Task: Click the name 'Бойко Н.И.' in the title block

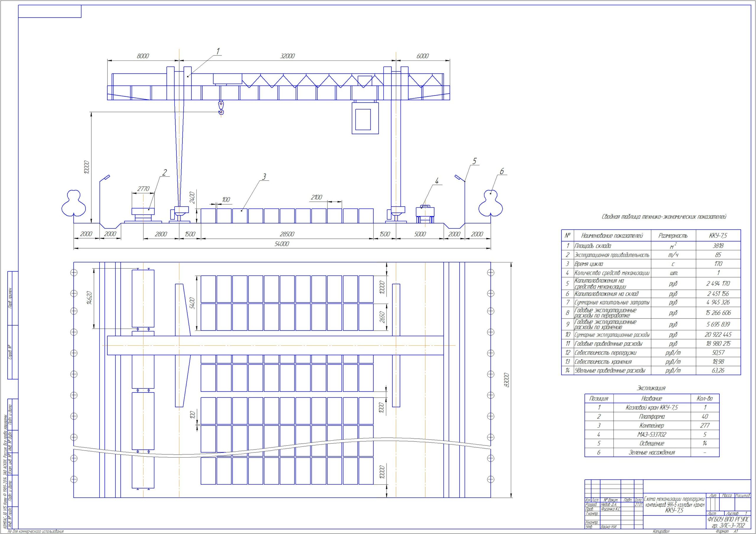Action: pyautogui.click(x=608, y=527)
